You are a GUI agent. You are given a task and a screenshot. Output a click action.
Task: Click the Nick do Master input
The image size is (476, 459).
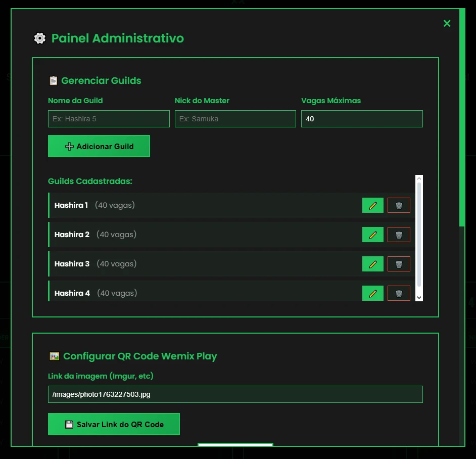tap(235, 119)
